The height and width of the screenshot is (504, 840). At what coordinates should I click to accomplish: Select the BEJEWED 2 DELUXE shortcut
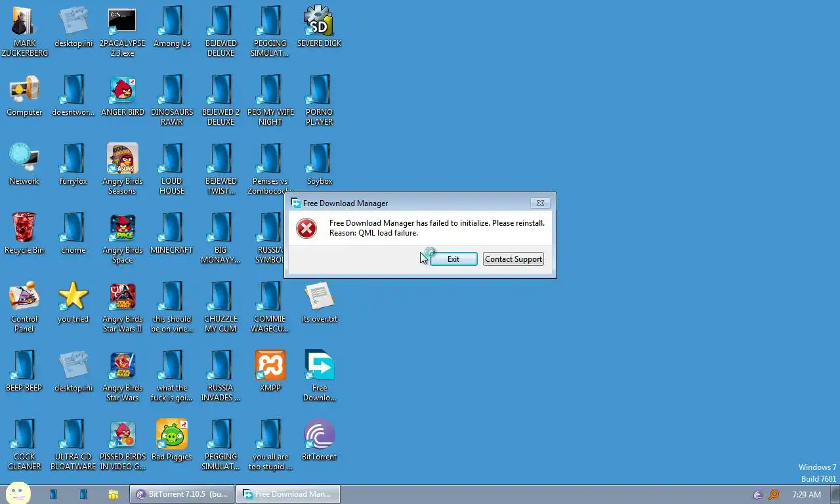pyautogui.click(x=221, y=100)
